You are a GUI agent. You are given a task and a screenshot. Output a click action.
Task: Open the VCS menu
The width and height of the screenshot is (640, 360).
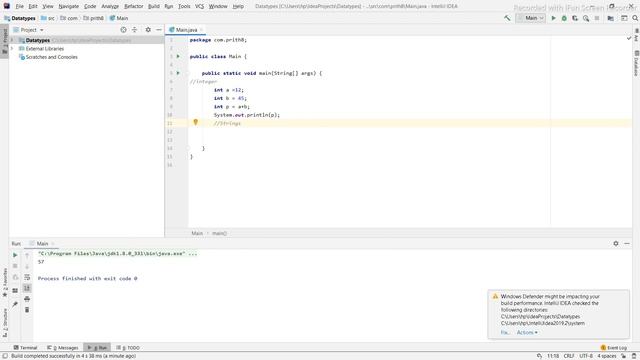(199, 6)
